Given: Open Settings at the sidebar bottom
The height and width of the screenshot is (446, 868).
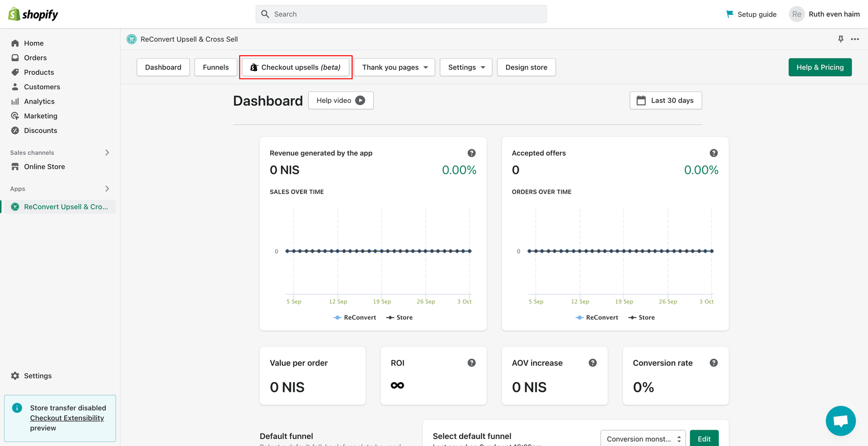Looking at the screenshot, I should click(x=37, y=376).
